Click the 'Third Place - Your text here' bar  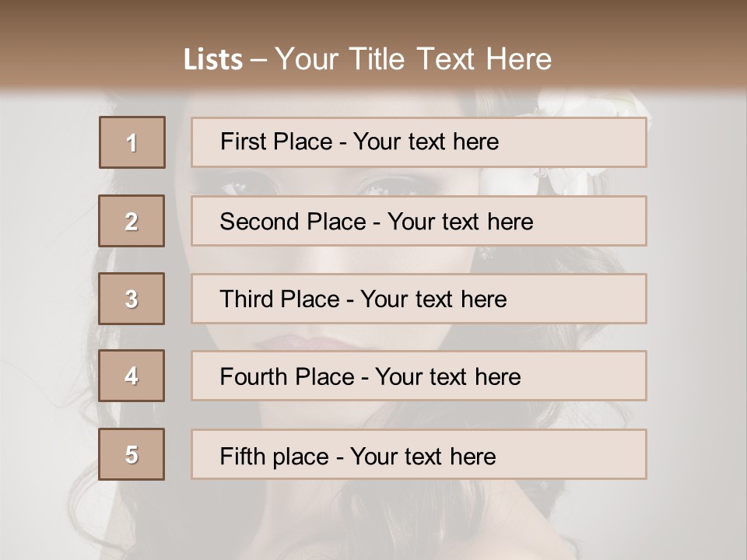[419, 299]
